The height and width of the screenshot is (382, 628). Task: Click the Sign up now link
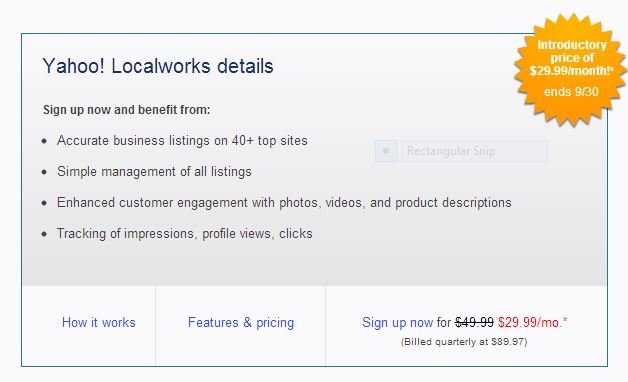(397, 322)
